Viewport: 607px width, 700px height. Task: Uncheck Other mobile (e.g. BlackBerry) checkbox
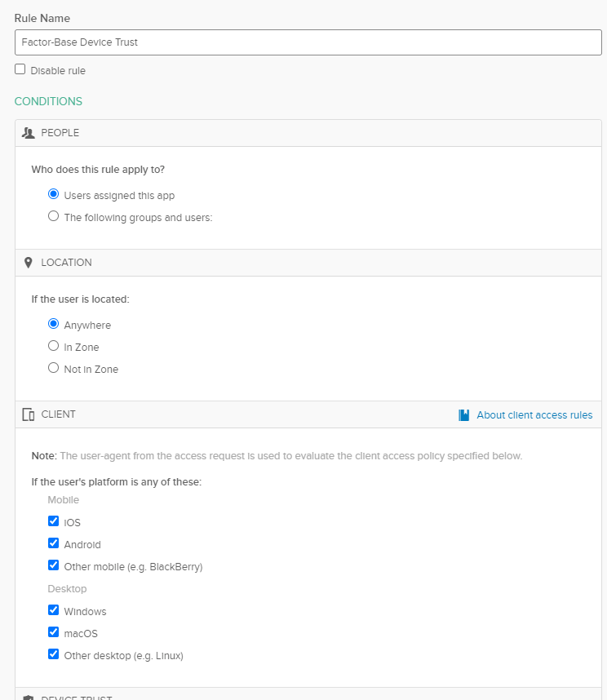[54, 565]
